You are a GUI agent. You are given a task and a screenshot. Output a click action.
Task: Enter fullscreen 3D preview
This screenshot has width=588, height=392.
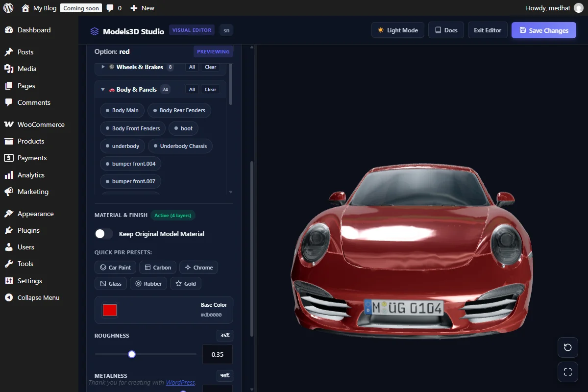[x=568, y=372]
